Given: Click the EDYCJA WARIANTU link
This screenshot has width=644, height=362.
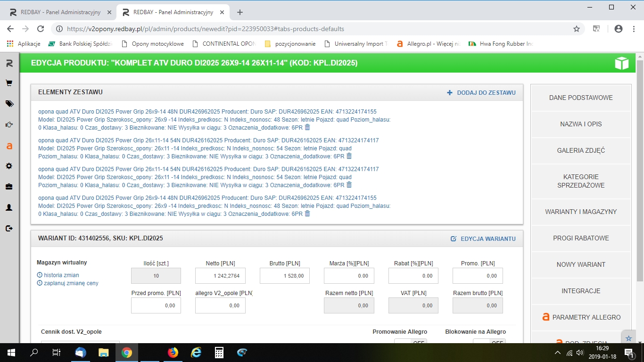Looking at the screenshot, I should click(x=483, y=239).
